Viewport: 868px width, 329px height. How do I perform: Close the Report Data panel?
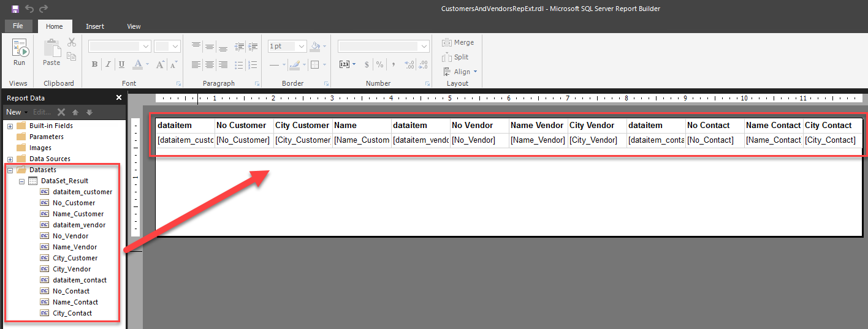point(119,97)
